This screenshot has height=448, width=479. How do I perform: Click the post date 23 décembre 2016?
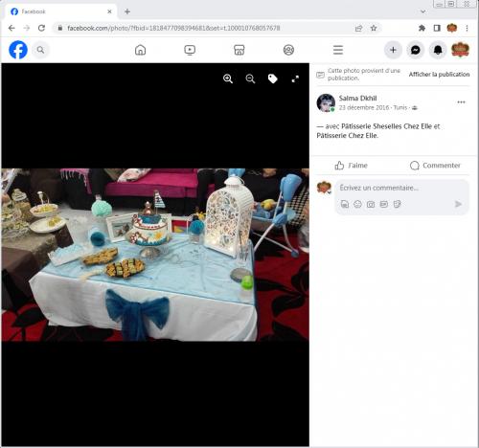click(x=364, y=108)
